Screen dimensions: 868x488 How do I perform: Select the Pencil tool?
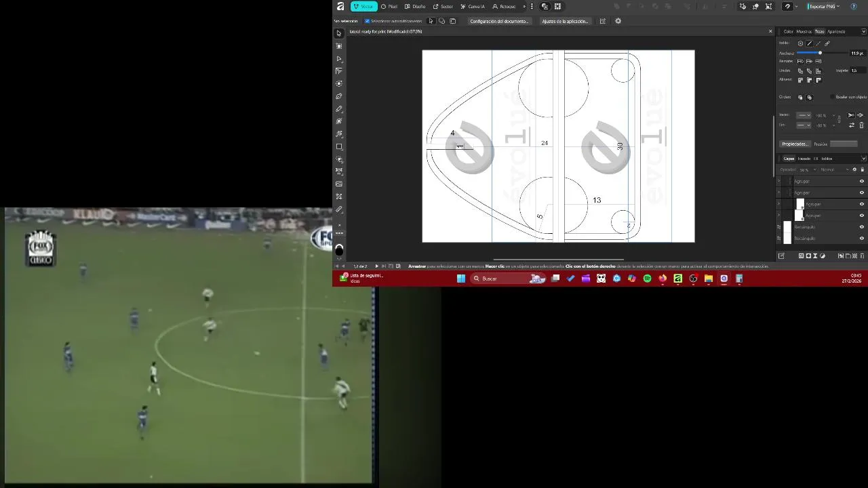(x=339, y=109)
